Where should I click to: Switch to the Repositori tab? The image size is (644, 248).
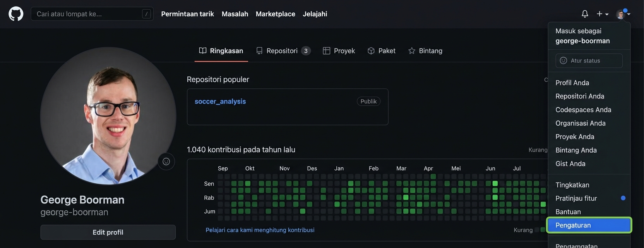click(x=283, y=51)
